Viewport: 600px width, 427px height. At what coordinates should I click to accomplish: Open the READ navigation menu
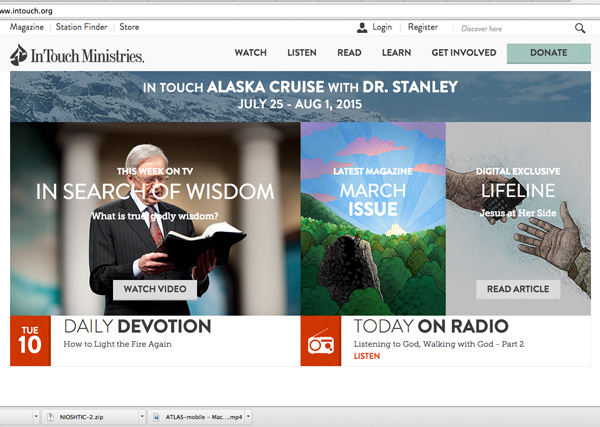click(349, 53)
